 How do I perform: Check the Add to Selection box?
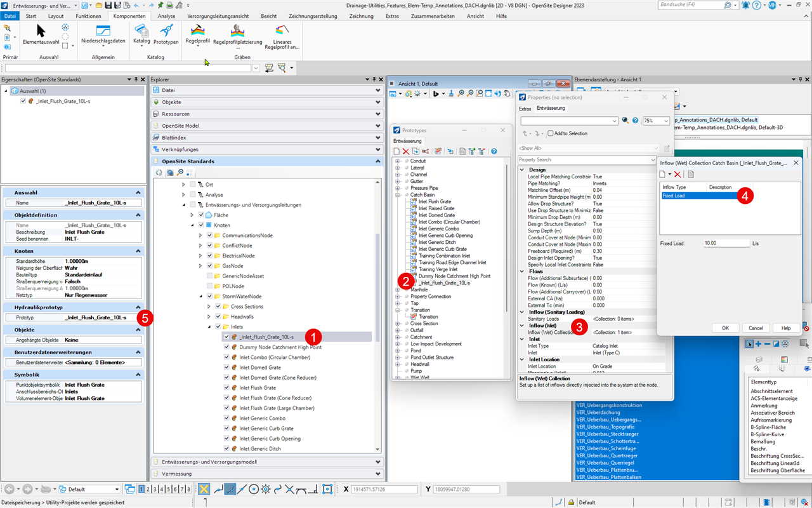(551, 133)
